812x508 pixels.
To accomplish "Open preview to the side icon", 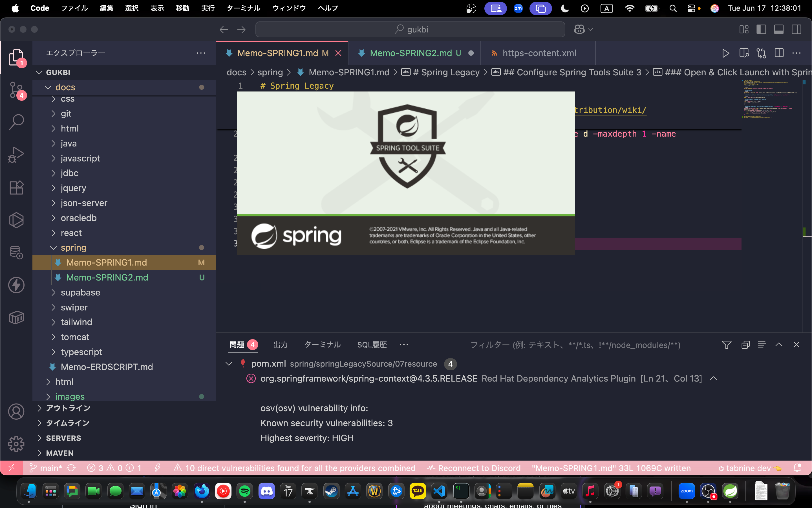I will pos(743,53).
